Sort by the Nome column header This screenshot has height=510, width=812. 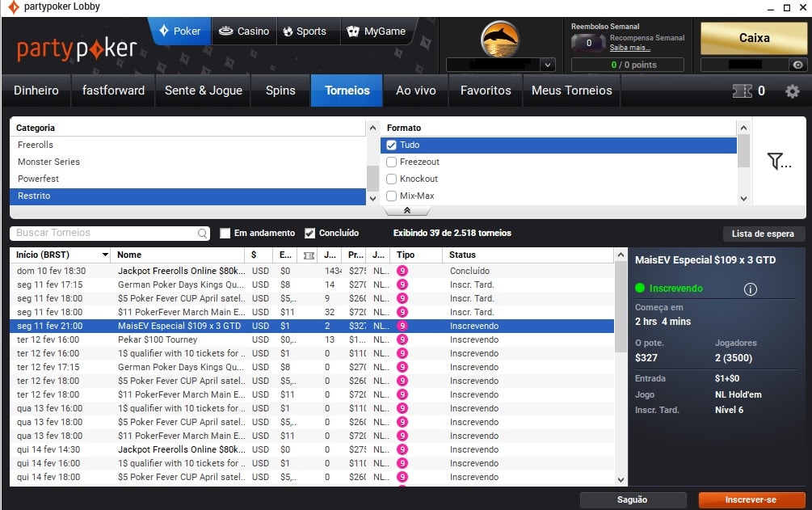(177, 255)
